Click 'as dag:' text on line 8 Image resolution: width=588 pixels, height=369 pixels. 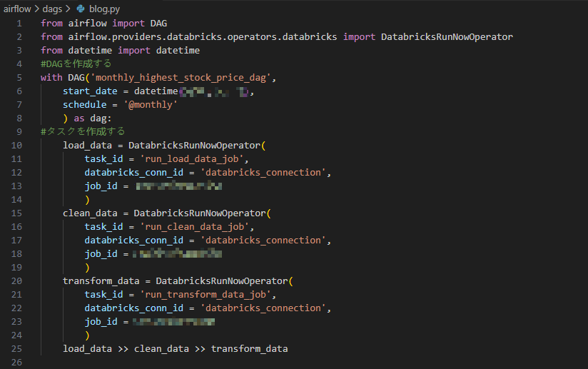click(x=93, y=118)
